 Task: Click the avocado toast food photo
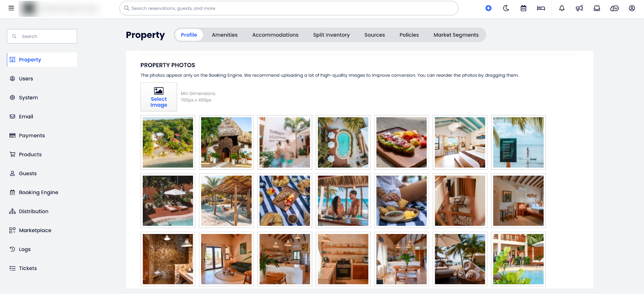coord(401,142)
